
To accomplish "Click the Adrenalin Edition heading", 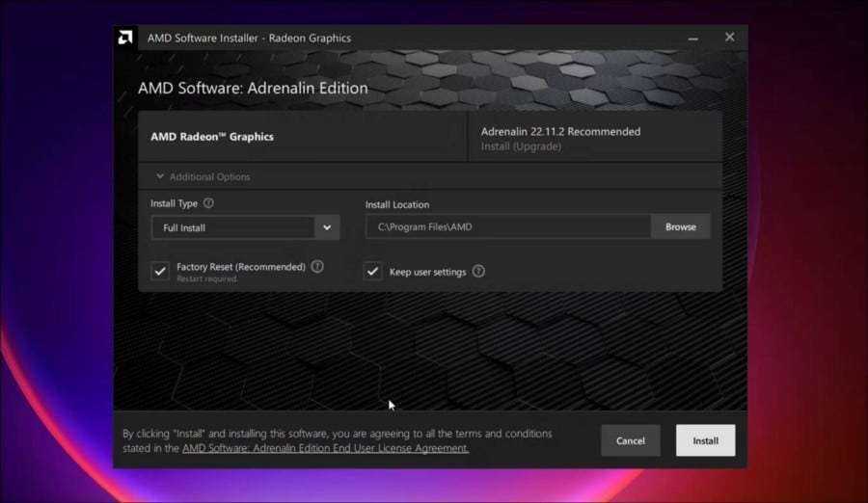I will [253, 88].
